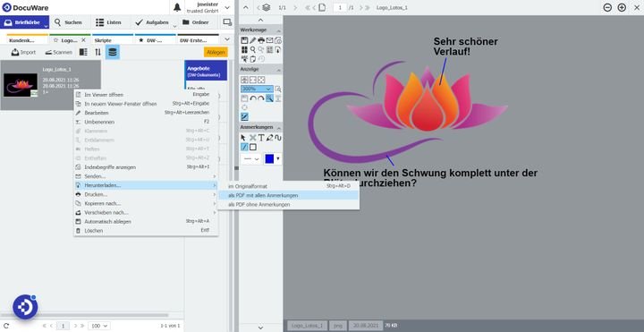This screenshot has height=332, width=644.
Task: Open the thumbnails grid view icon
Action: tap(244, 50)
